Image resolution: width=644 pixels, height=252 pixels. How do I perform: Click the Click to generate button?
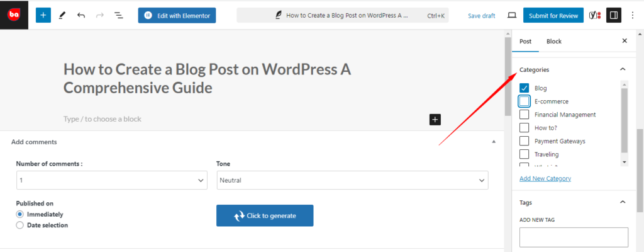pos(265,215)
